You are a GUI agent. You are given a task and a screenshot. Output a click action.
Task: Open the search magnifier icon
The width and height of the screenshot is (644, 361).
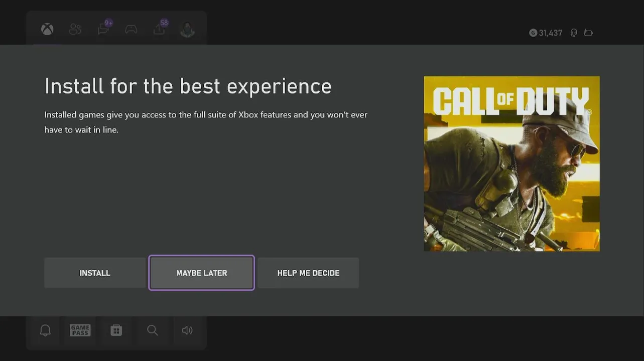tap(153, 330)
